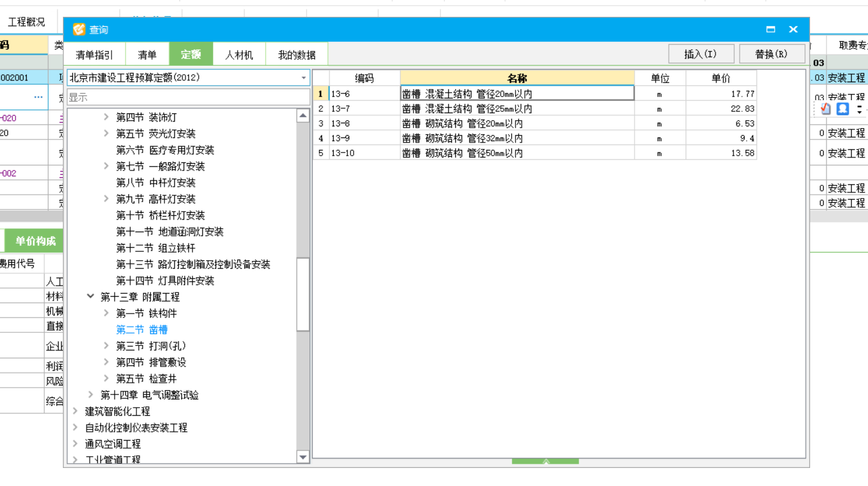The height and width of the screenshot is (486, 868).
Task: Click price cell 17.77
Action: 721,93
